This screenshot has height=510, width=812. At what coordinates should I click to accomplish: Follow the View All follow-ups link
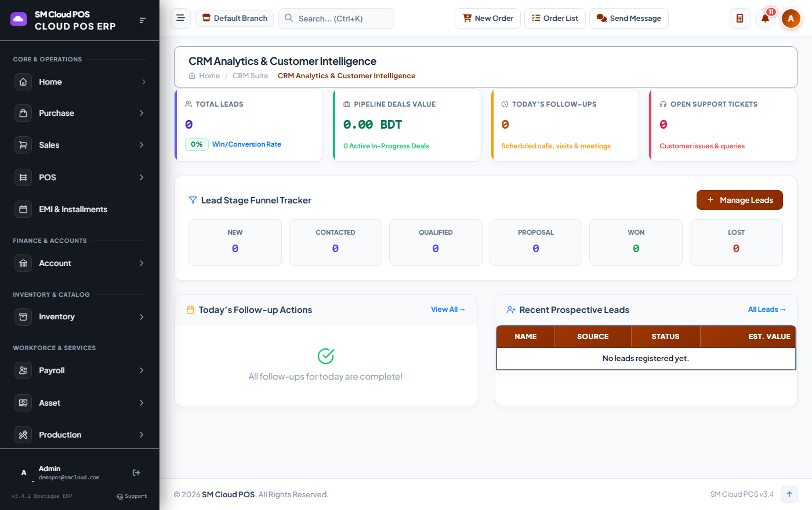coord(448,309)
